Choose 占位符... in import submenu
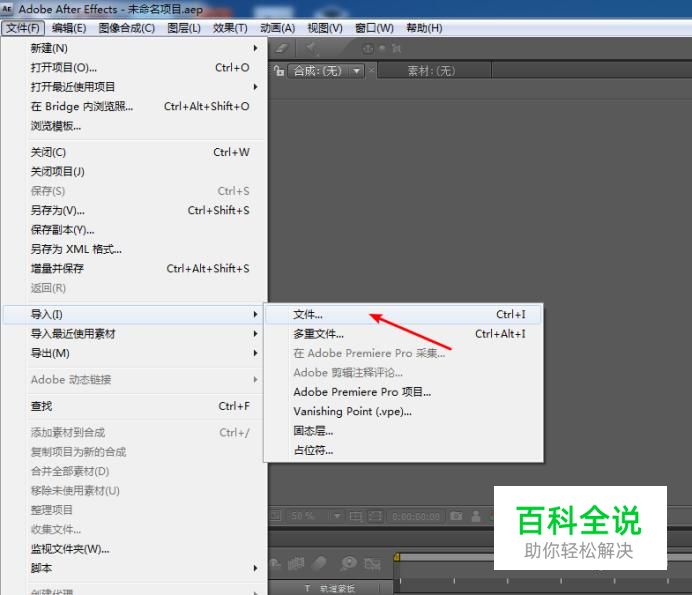This screenshot has height=595, width=692. pos(403,451)
